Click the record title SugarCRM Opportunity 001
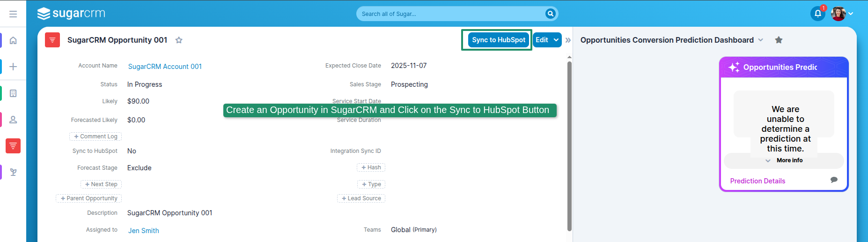This screenshot has height=242, width=868. coord(117,40)
